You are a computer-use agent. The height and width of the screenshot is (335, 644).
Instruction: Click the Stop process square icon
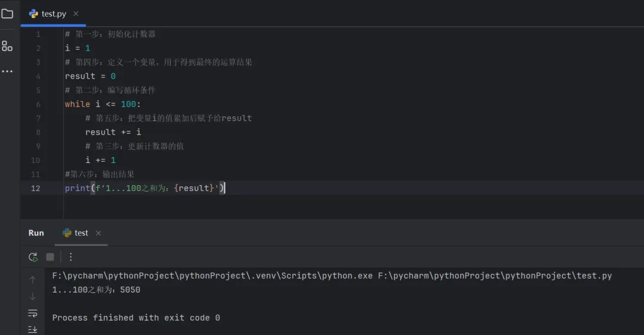pyautogui.click(x=50, y=257)
